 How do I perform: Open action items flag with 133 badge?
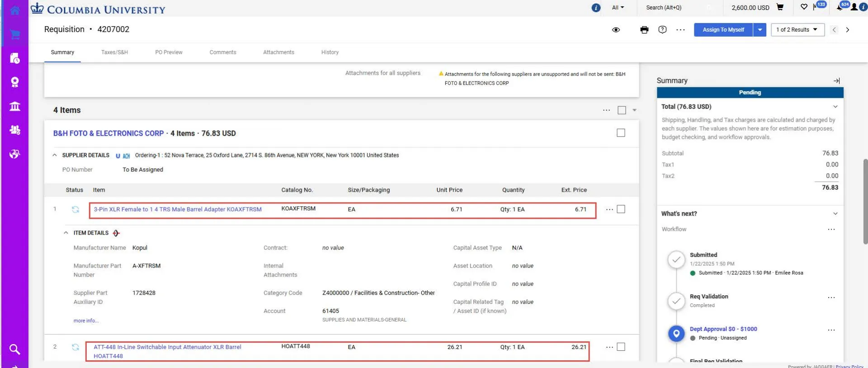pos(819,6)
